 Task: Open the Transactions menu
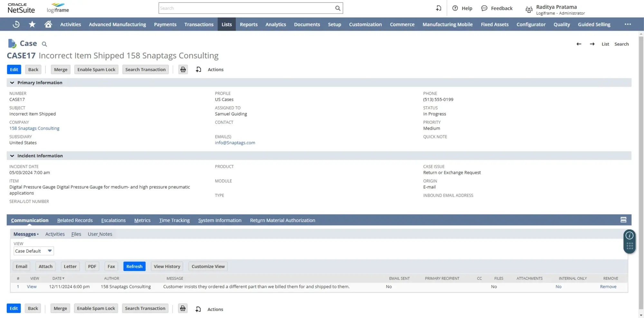tap(199, 24)
